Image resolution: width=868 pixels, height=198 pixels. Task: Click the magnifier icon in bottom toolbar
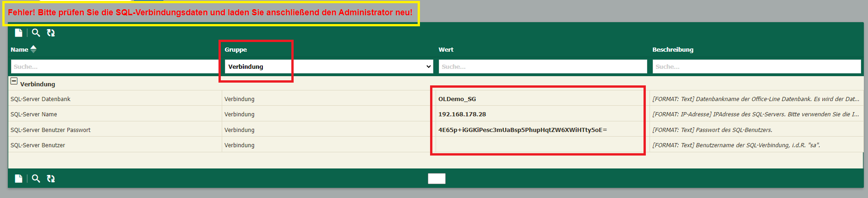pos(36,179)
